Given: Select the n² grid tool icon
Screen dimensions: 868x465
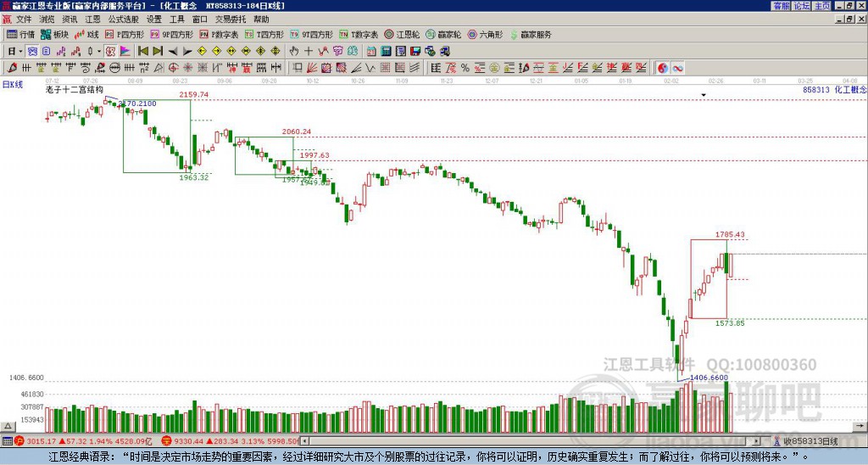Looking at the screenshot, I should coord(144,68).
